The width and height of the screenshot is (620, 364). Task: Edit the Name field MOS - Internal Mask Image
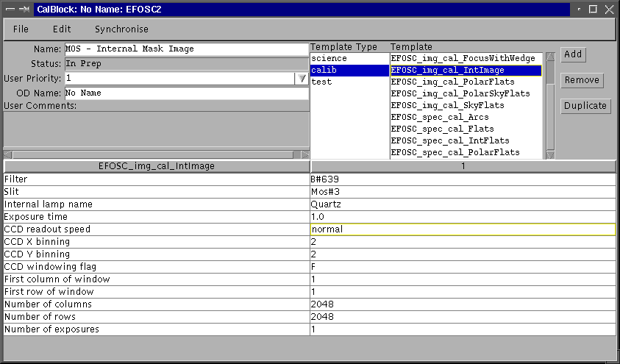tap(187, 49)
